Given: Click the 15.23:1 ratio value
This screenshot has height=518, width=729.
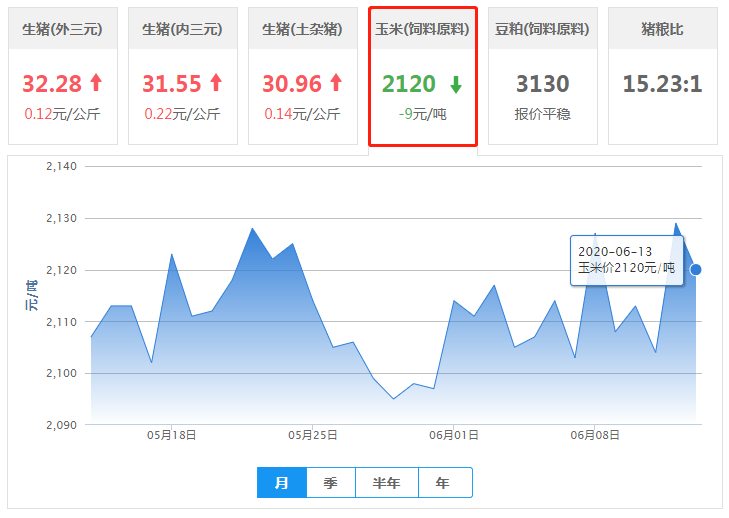Looking at the screenshot, I should (x=662, y=84).
